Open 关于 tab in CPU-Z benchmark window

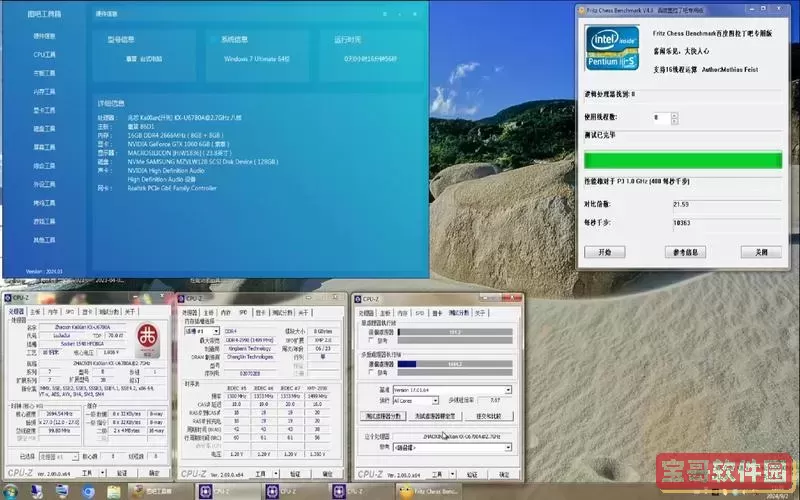480,313
